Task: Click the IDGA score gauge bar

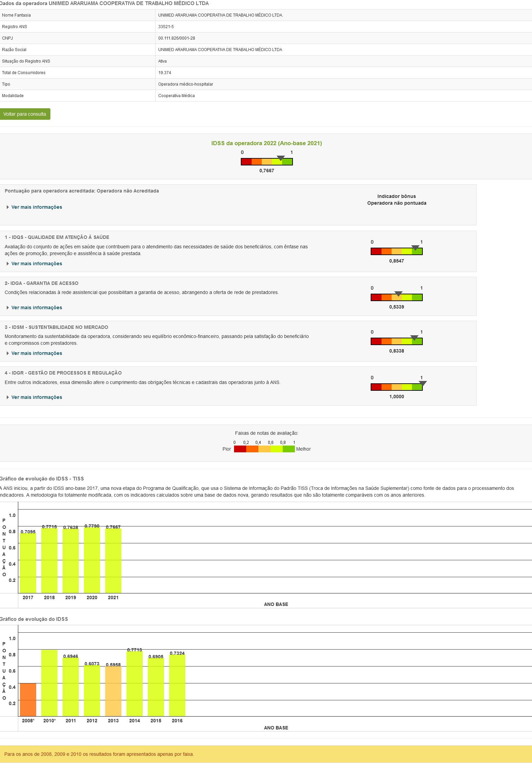Action: point(397,297)
